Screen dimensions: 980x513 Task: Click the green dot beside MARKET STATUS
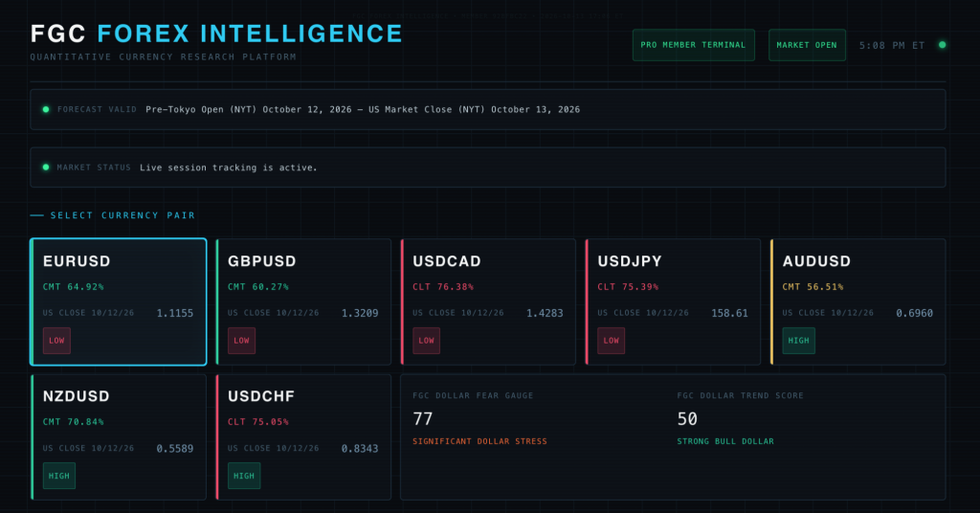click(46, 167)
